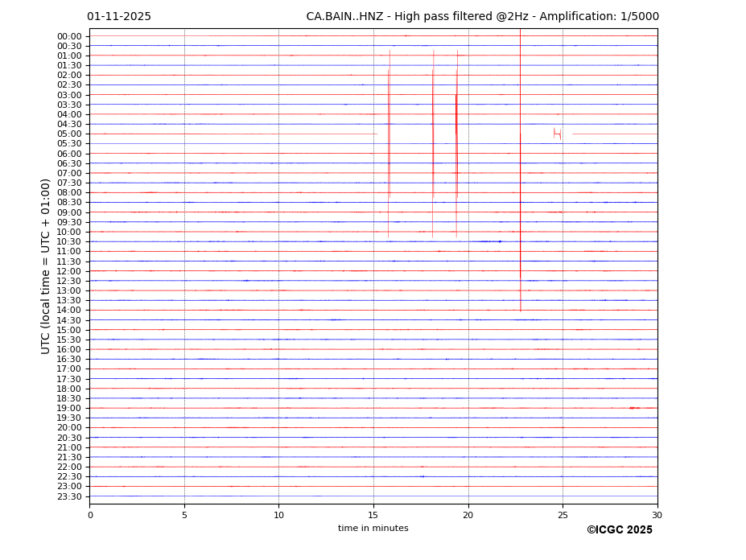Screen dimensions: 746x560
Task: Click the vertical UTC local time axis label
Action: point(46,266)
